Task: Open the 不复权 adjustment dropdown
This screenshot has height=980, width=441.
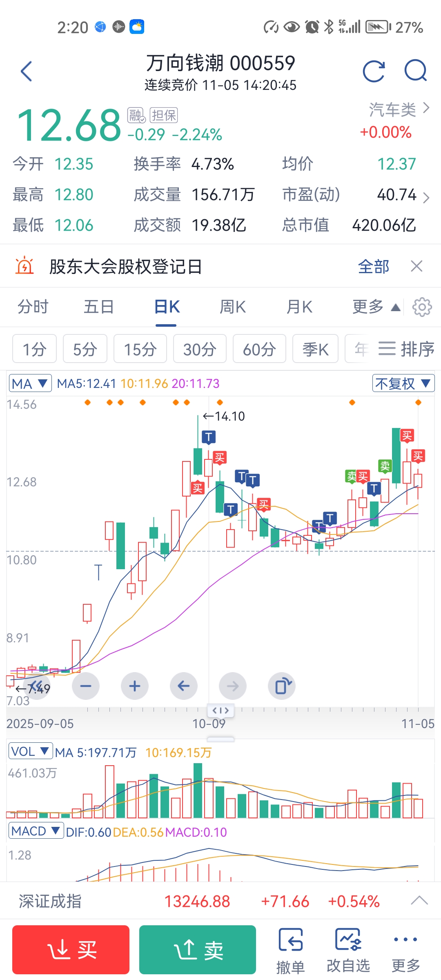Action: (403, 383)
